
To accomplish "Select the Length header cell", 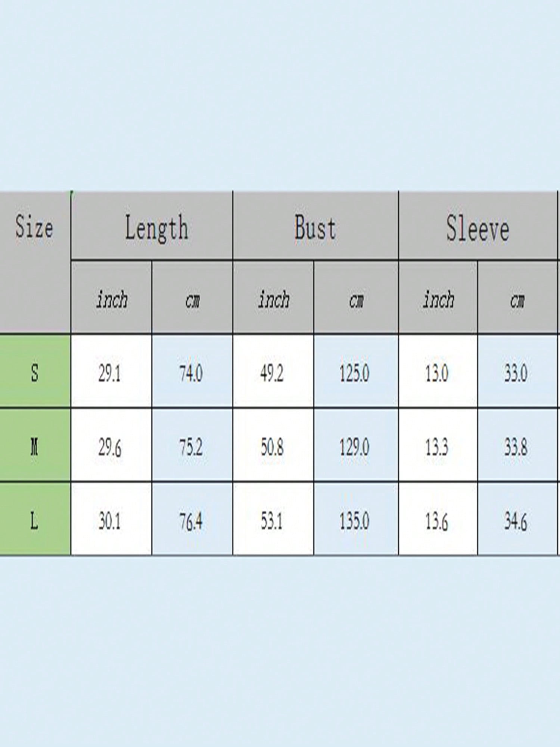I will click(x=156, y=228).
